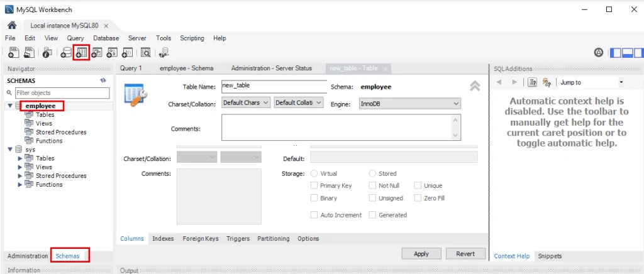Toggle automatic context help icon
Viewport: 644px width, 274px height.
[547, 82]
